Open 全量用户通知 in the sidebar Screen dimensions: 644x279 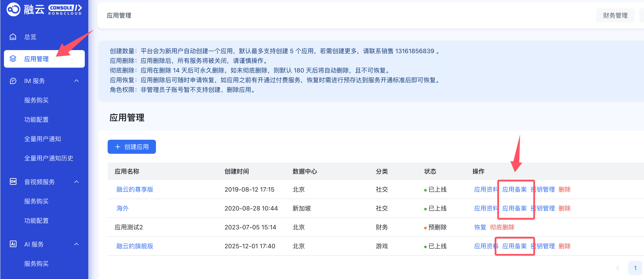(x=42, y=139)
